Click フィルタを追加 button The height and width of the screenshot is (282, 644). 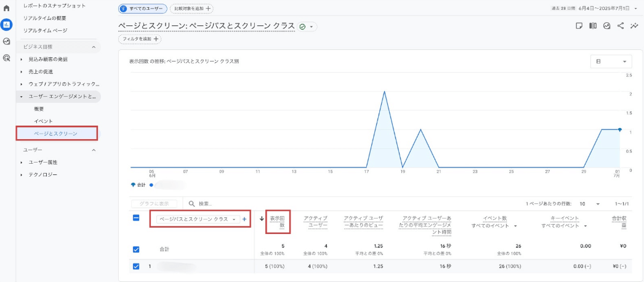(x=140, y=39)
